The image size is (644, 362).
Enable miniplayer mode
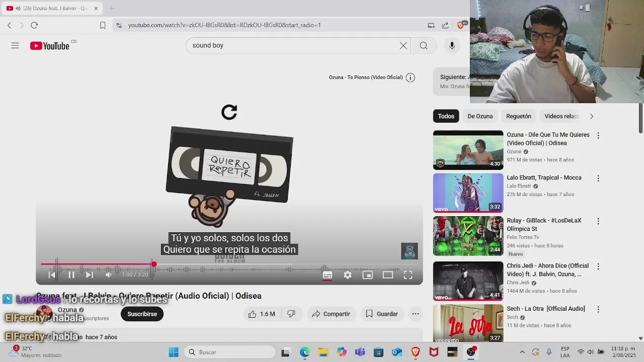[368, 275]
